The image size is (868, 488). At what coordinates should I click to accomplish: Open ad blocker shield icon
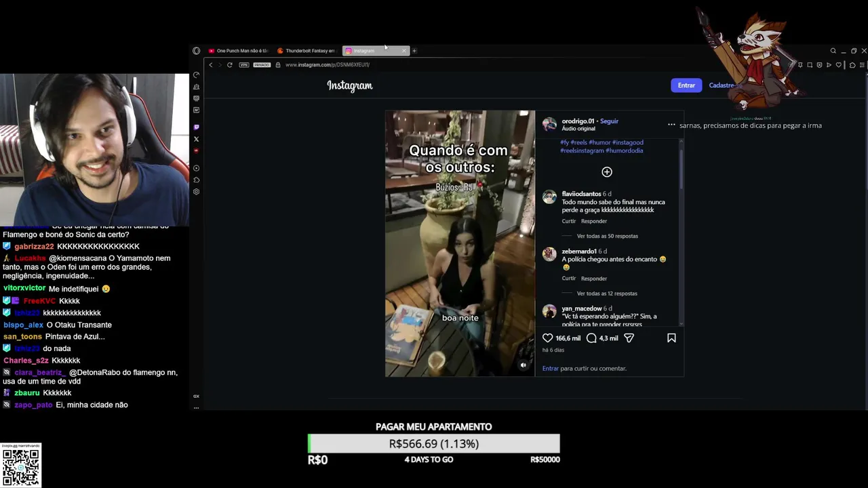(x=819, y=65)
